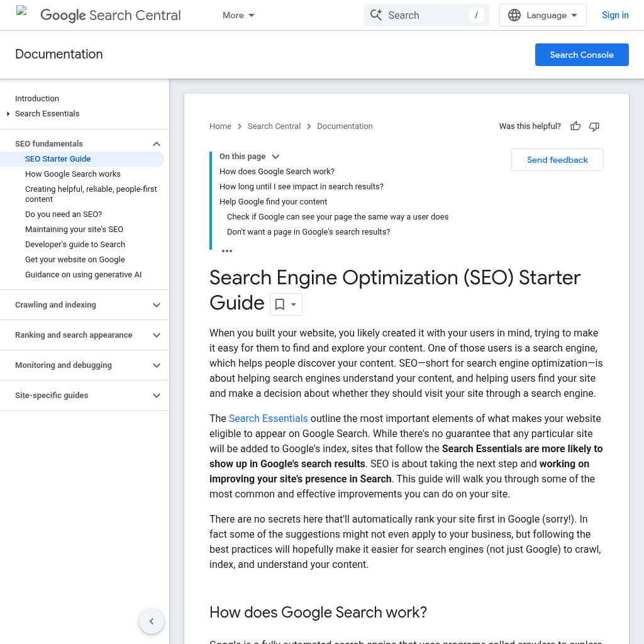This screenshot has height=644, width=644.
Task: Select the How Google Search works page
Action: point(72,174)
